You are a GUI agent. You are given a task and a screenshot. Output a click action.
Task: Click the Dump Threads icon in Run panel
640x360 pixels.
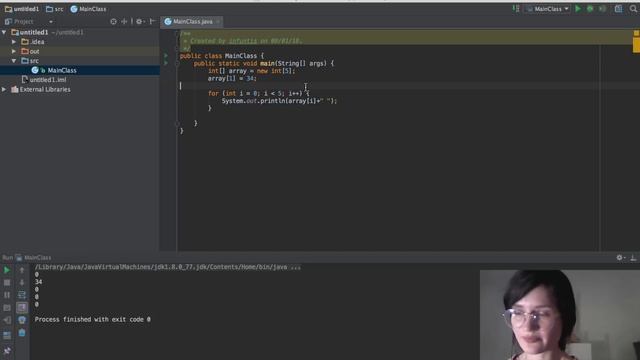coord(7,307)
